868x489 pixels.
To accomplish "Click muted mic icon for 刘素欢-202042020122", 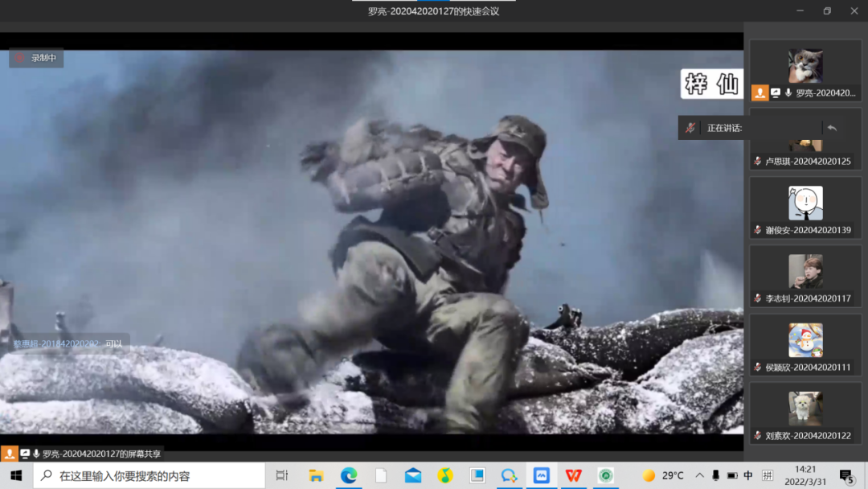I will [757, 436].
